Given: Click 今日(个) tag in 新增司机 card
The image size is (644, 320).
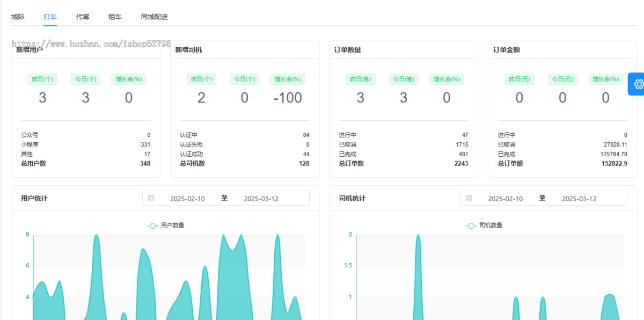Looking at the screenshot, I should pos(244,79).
